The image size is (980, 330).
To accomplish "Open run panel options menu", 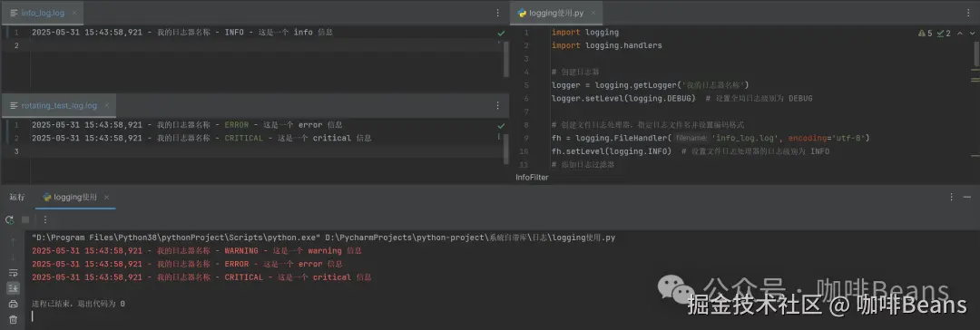I will click(951, 197).
